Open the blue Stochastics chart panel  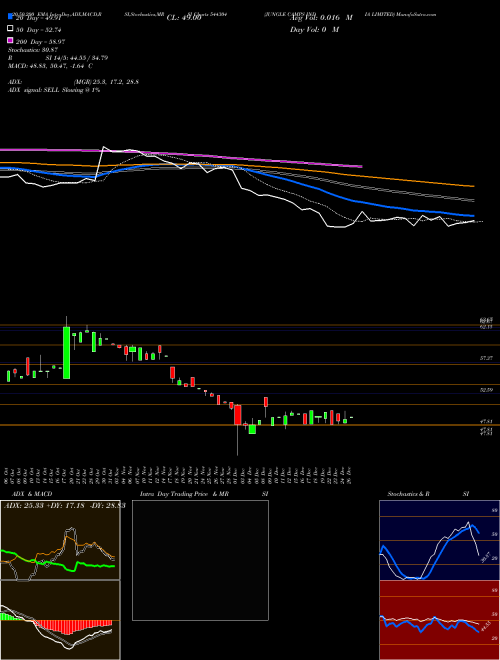tap(439, 540)
